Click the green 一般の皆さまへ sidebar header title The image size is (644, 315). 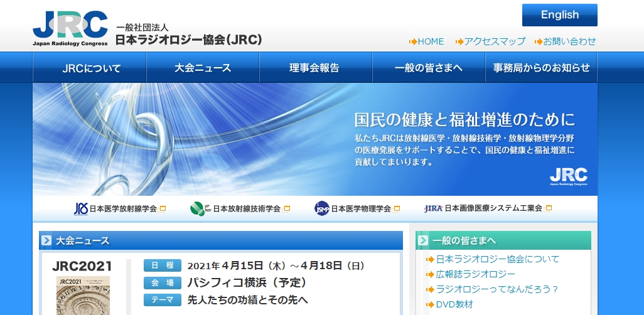tap(464, 241)
